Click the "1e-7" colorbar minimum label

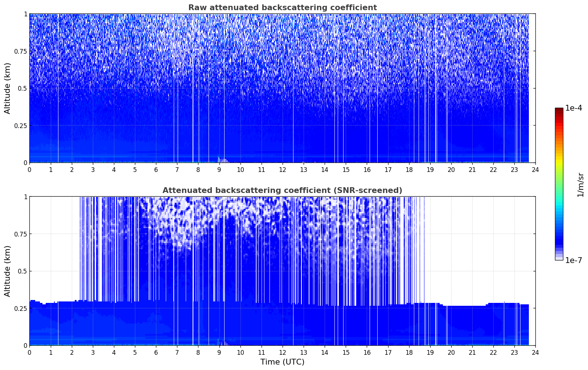tap(573, 260)
